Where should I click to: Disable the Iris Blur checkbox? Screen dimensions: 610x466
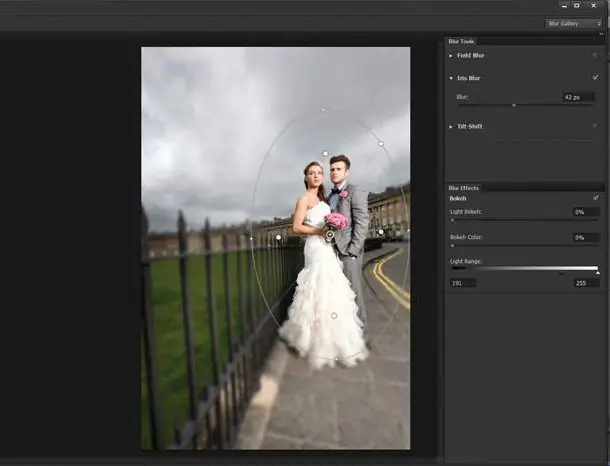point(595,77)
